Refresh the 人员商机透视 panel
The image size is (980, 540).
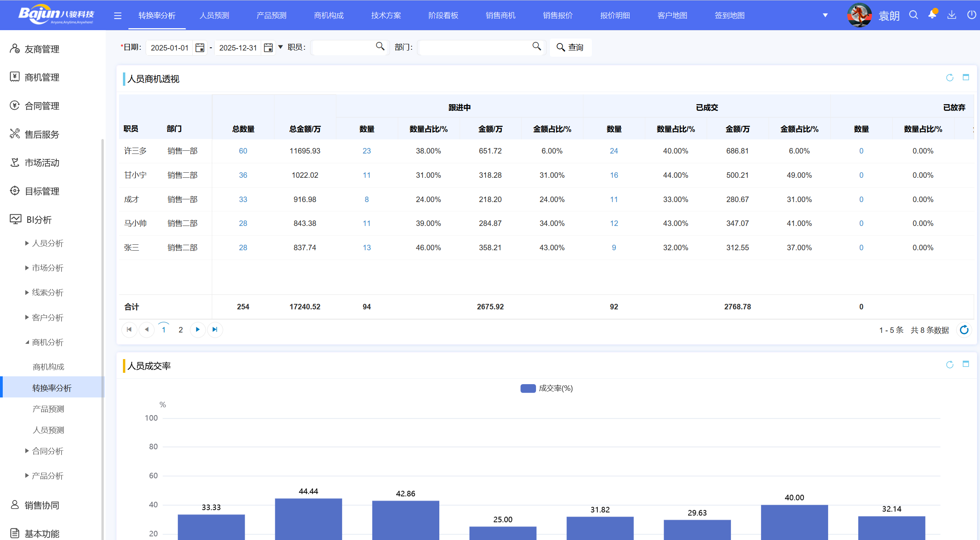point(949,78)
